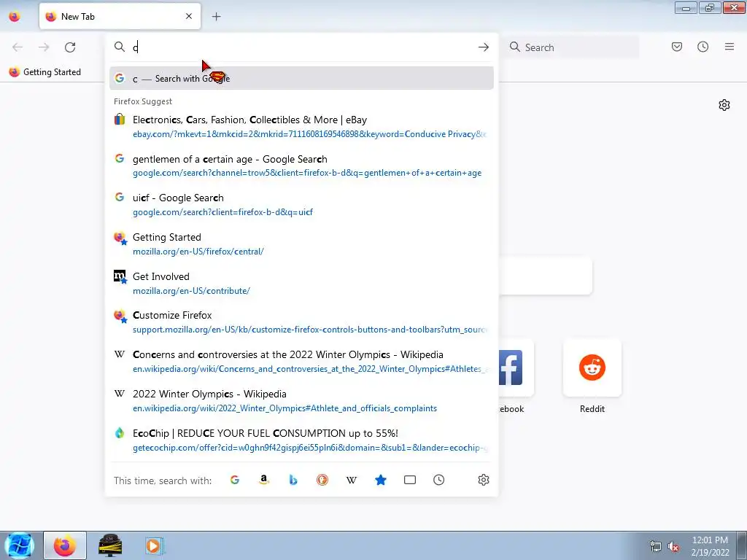Open 'gentlemen of a certain age' suggestion
The height and width of the screenshot is (560, 747).
click(x=301, y=166)
